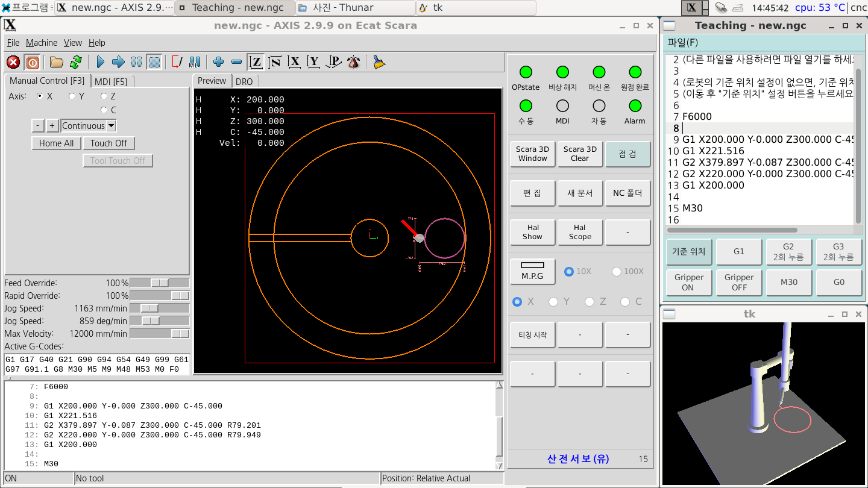This screenshot has height=488, width=868.
Task: Click the Max Velocity slider
Action: pyautogui.click(x=160, y=334)
